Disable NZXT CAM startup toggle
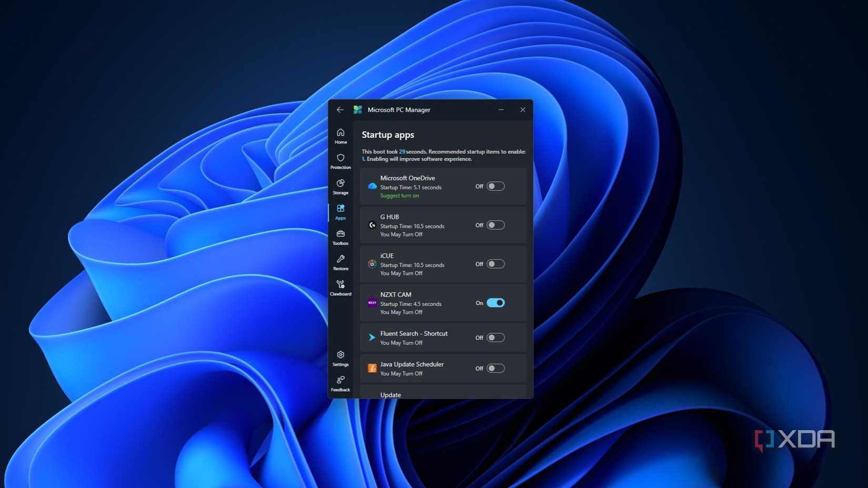The width and height of the screenshot is (868, 488). pyautogui.click(x=495, y=303)
